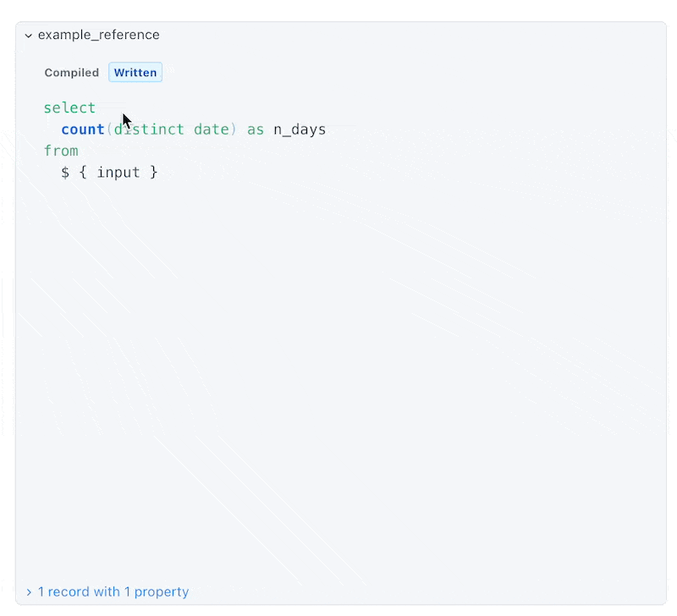Click the n_days alias in the SQL
Screen dimensions: 677x616
(x=299, y=129)
